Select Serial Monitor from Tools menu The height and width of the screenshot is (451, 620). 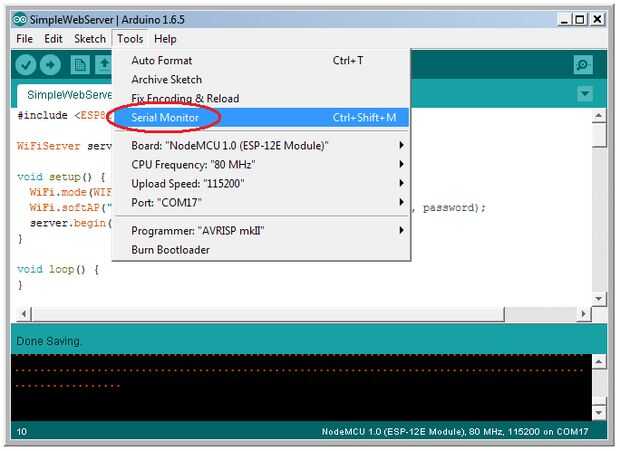click(261, 117)
